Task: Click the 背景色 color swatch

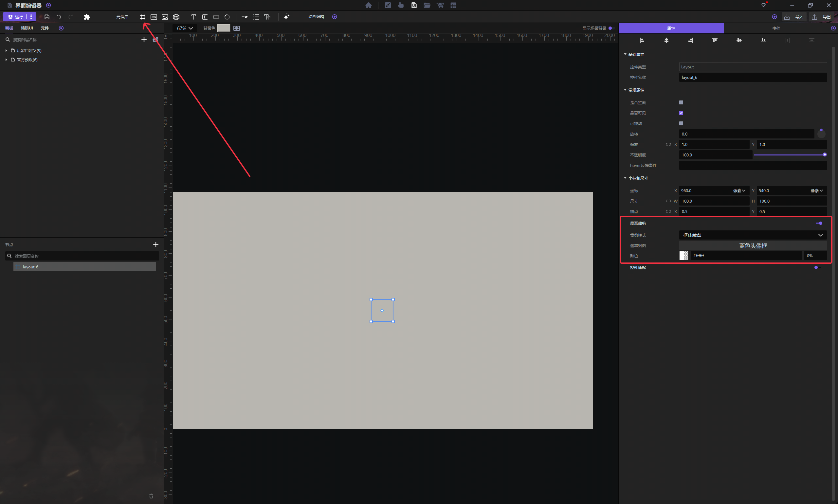Action: [224, 28]
